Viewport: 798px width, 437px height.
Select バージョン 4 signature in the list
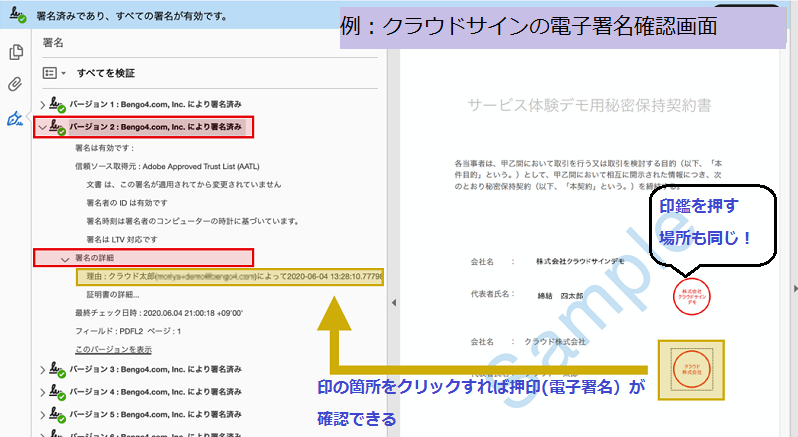(154, 390)
